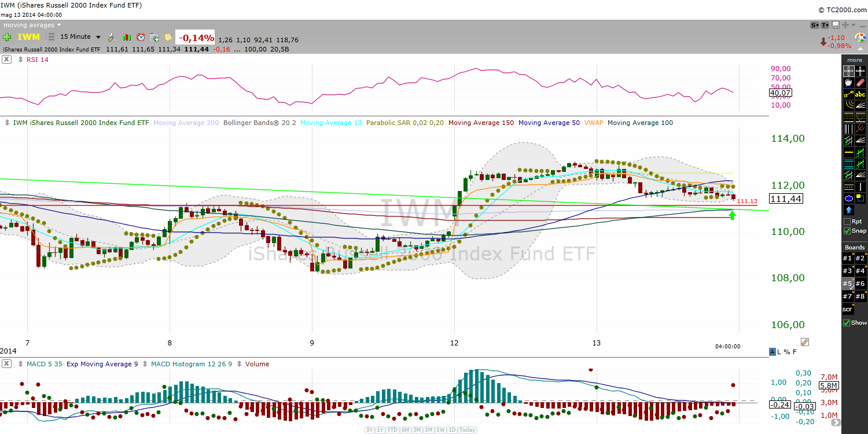Toggle the Show checkbox under Boards
The width and height of the screenshot is (868, 434).
click(x=847, y=323)
